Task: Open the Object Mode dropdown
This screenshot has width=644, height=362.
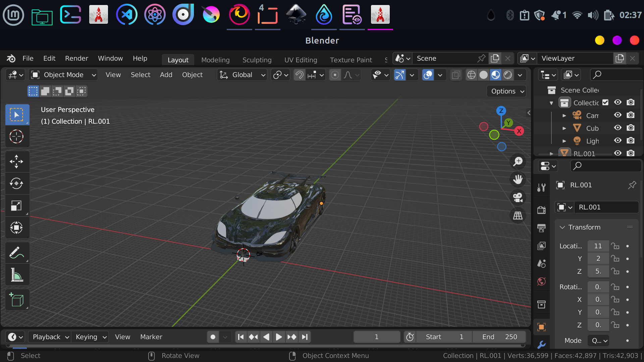Action: click(63, 75)
